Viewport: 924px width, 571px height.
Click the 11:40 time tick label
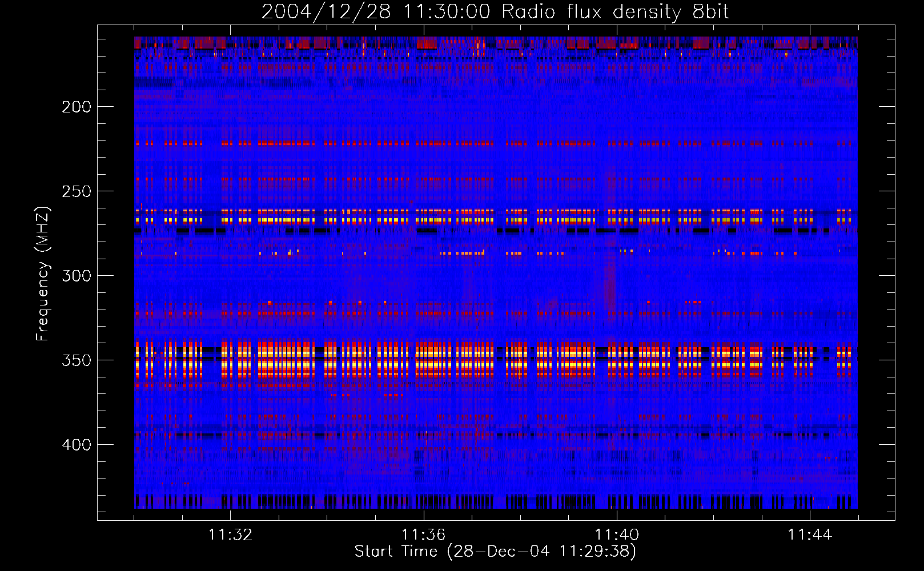tap(617, 535)
